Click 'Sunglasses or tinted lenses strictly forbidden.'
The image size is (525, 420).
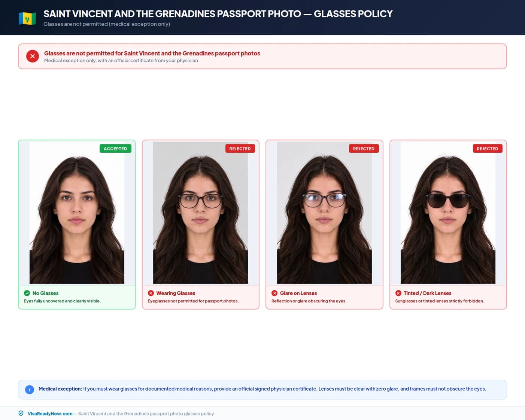click(x=440, y=301)
